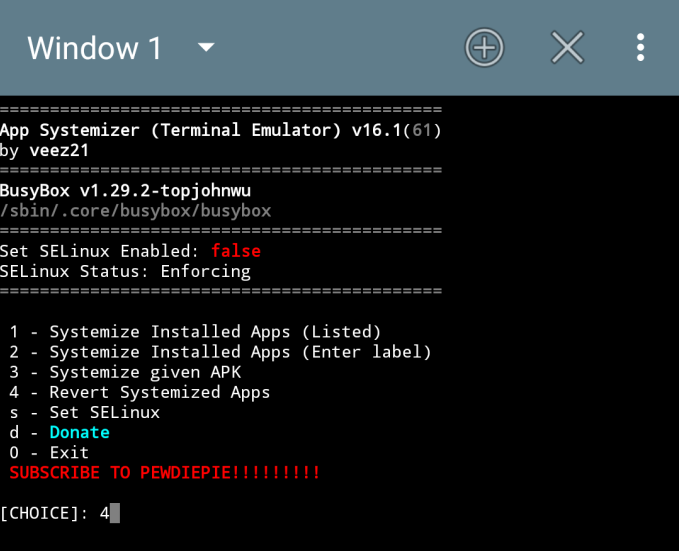Image resolution: width=679 pixels, height=551 pixels.
Task: Tap the Set SELinux menu line
Action: coord(85,412)
